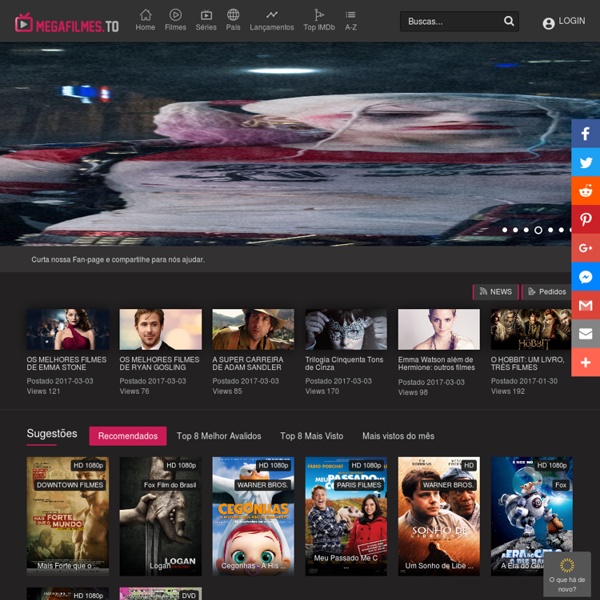This screenshot has height=600, width=600.
Task: Click the Twitter share icon
Action: [586, 163]
